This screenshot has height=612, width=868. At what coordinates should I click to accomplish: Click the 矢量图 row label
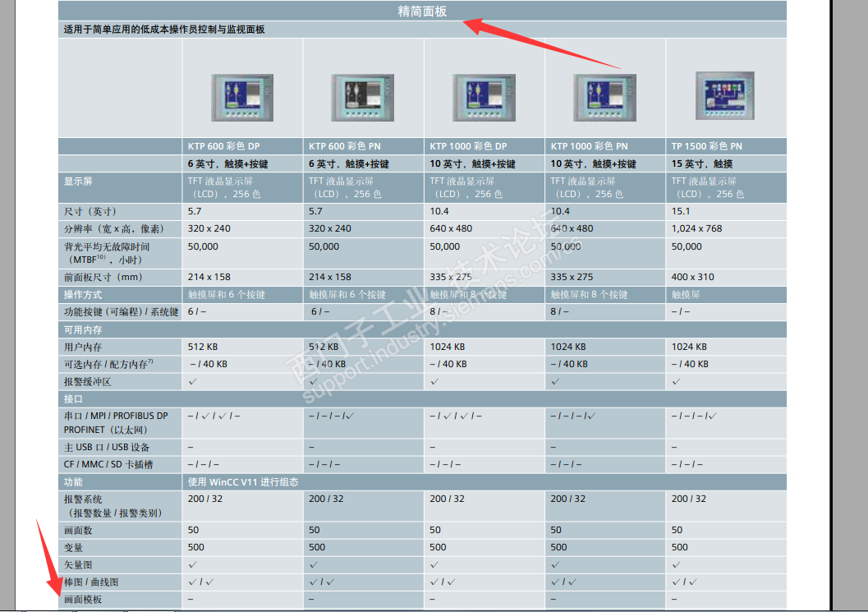click(x=78, y=565)
